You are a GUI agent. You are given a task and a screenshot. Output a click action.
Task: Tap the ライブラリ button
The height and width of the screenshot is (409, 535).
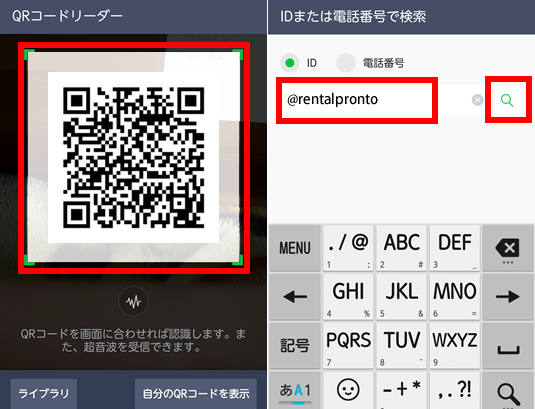44,394
